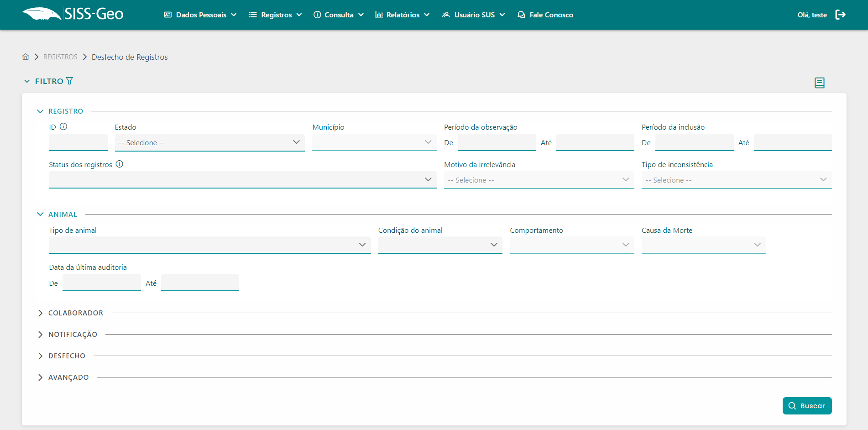Open the Tipo de animal dropdown
This screenshot has height=430, width=868.
(210, 245)
